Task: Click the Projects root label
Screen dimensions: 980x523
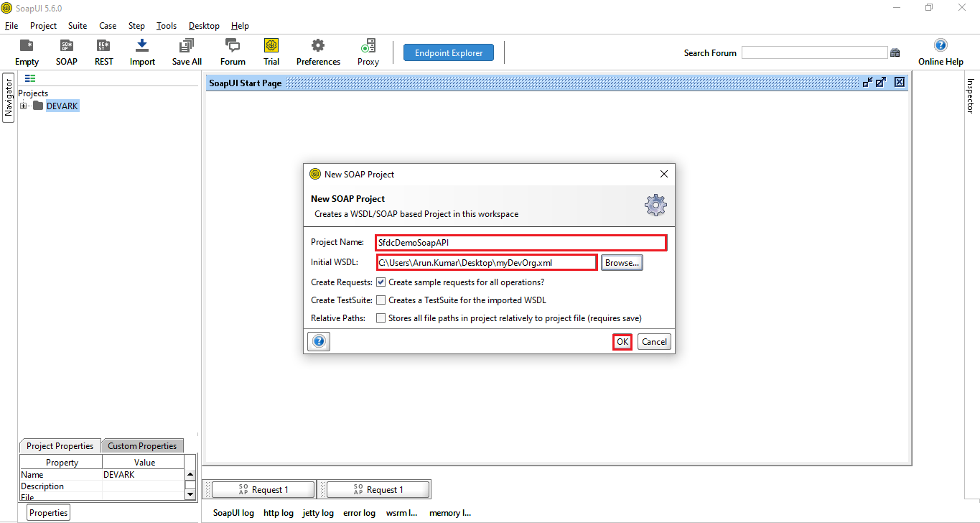Action: pyautogui.click(x=33, y=93)
